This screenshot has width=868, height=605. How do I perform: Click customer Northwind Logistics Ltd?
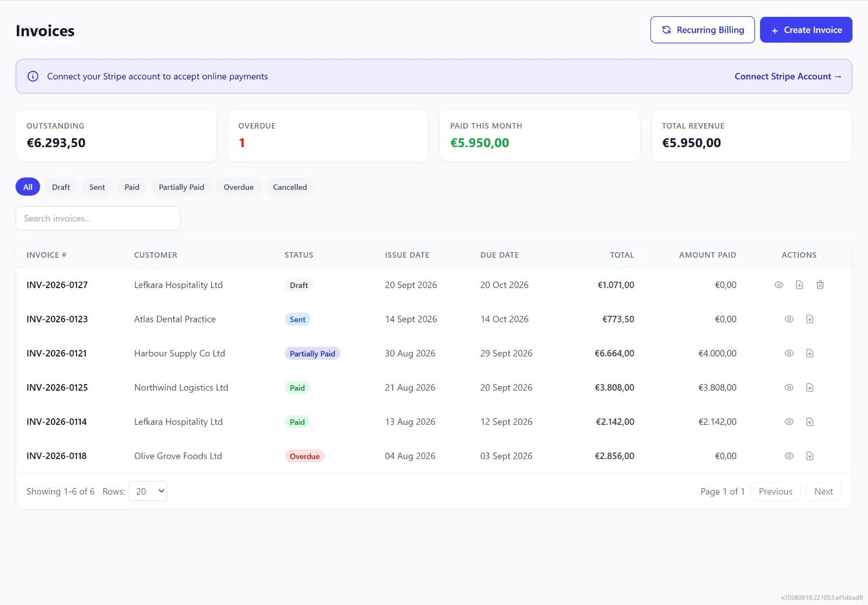point(181,387)
